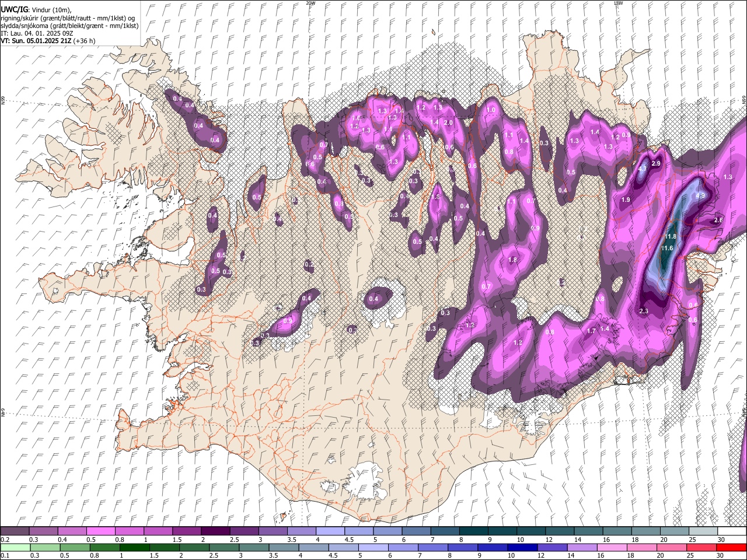Screen dimensions: 747x560
Task: Click the dark teal snow-scale swatch labeled 9
Action: pos(501,531)
